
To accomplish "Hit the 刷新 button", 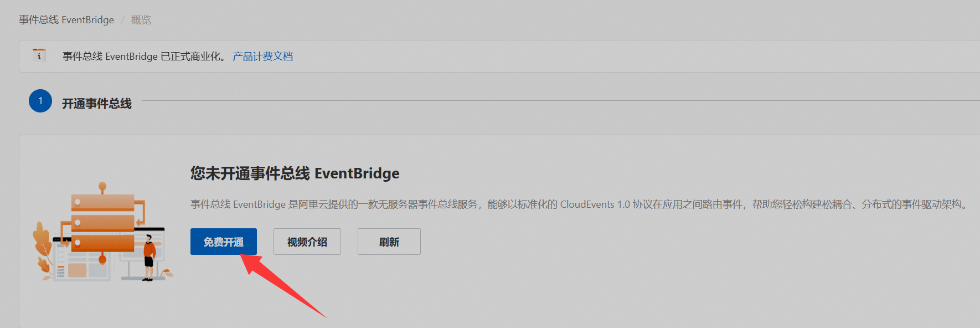I will [389, 242].
